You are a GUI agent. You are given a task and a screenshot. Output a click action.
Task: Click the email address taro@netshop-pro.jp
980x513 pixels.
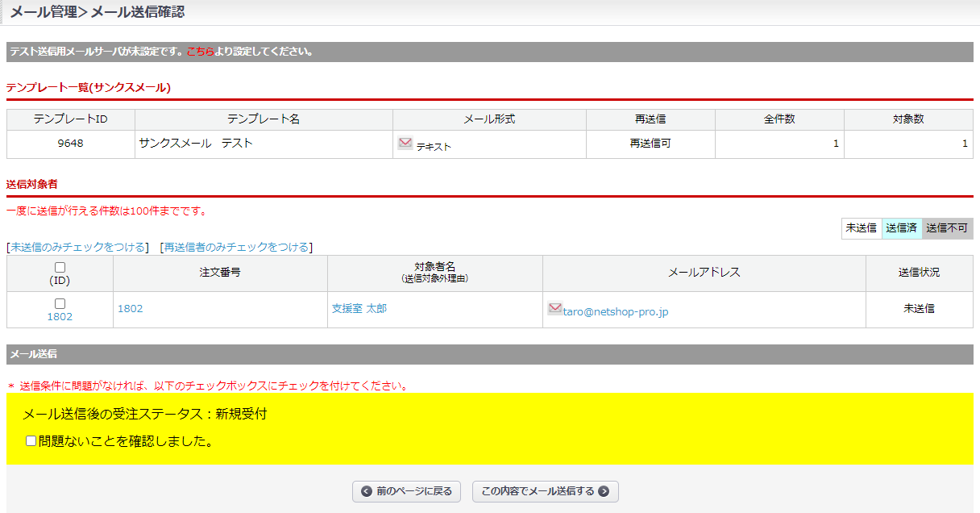pos(615,312)
